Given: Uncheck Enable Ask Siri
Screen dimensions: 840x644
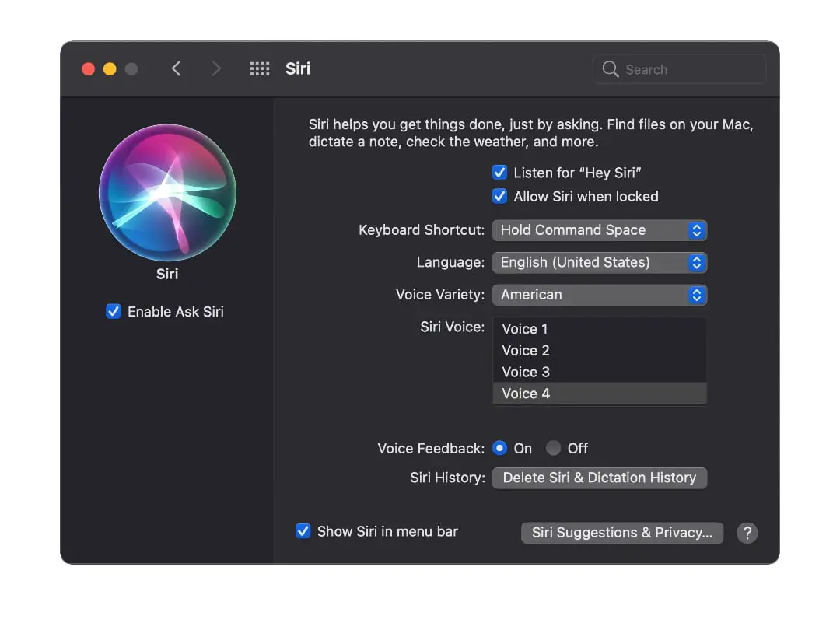Looking at the screenshot, I should [114, 311].
